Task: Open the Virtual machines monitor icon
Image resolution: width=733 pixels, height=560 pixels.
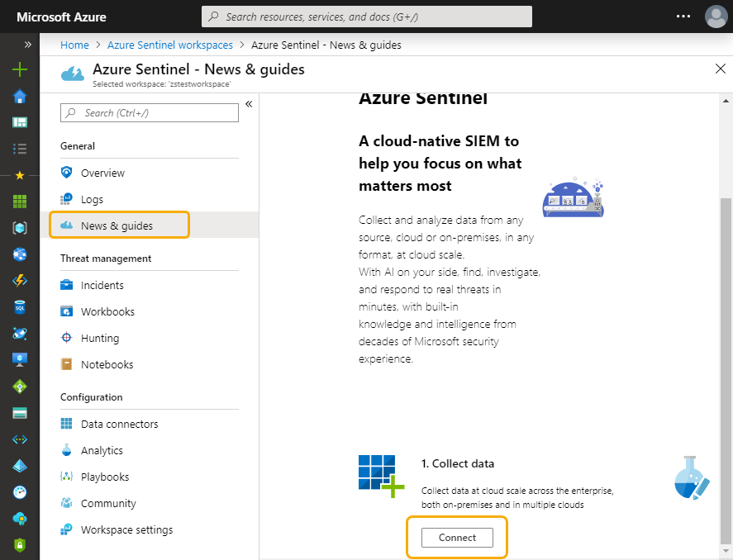Action: tap(18, 359)
